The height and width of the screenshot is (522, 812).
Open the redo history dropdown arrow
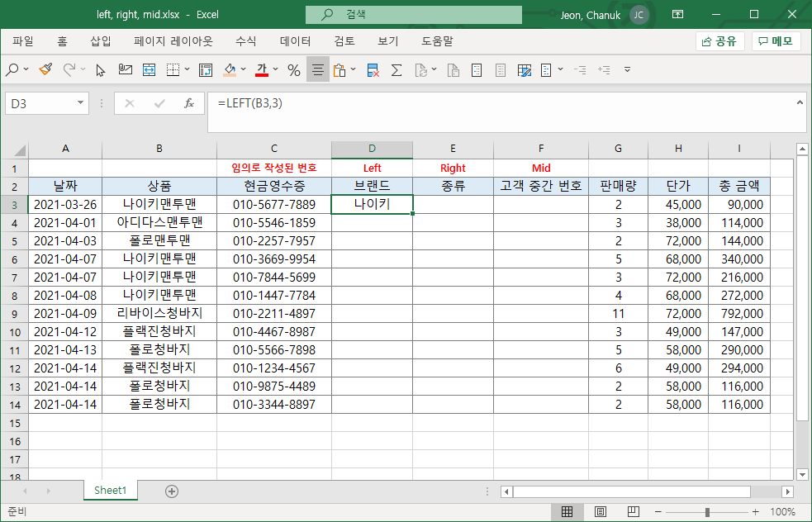[83, 69]
